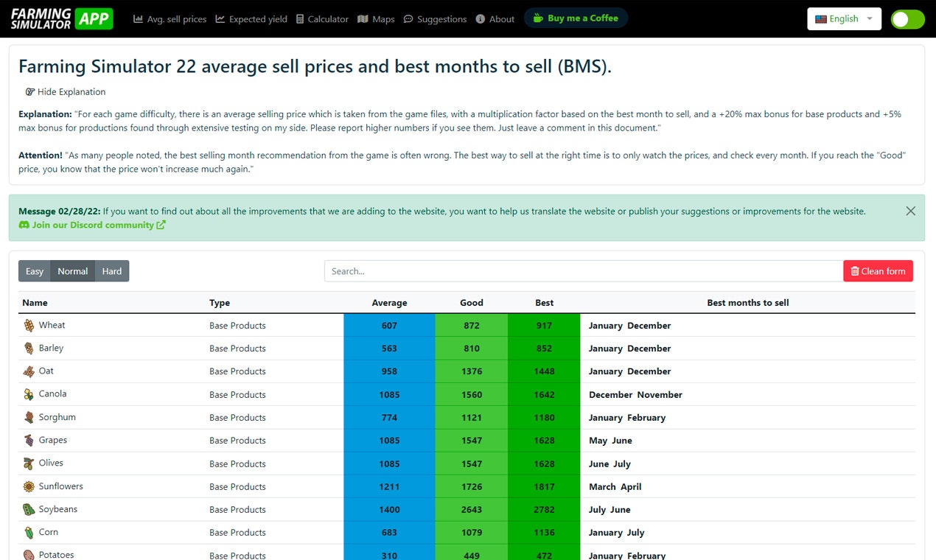This screenshot has height=560, width=936.
Task: Click Corn good price 1079
Action: 472,533
